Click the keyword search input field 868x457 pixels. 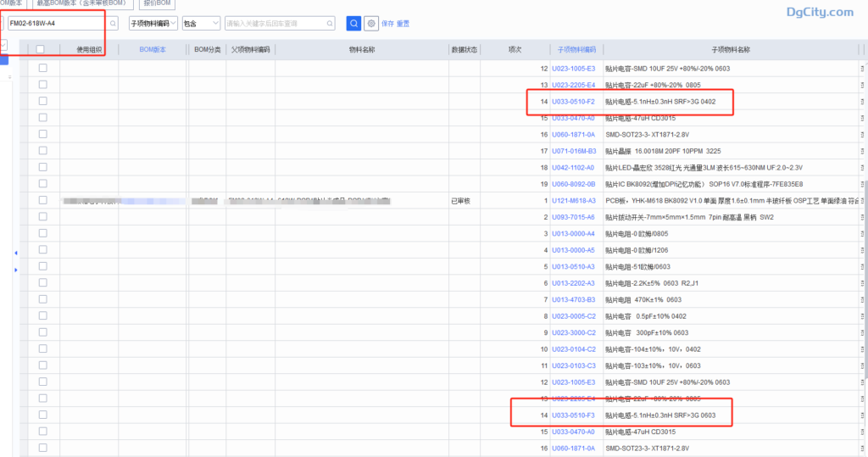[x=271, y=24]
